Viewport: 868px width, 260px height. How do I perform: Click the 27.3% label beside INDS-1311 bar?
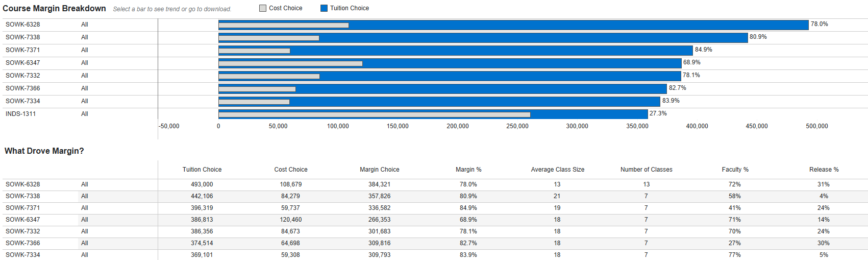click(658, 113)
